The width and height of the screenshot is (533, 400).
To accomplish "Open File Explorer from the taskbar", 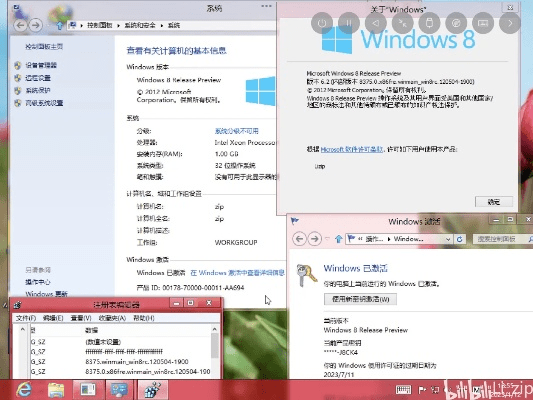I will coord(56,389).
